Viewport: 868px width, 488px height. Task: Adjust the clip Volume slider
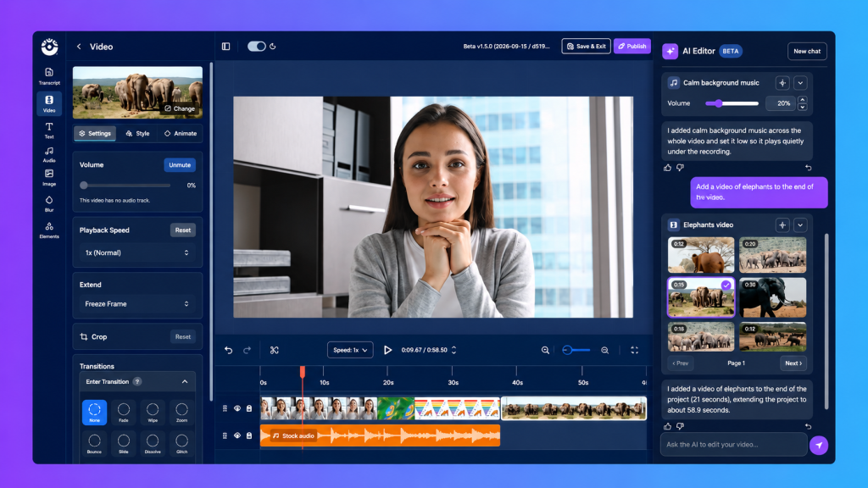coord(125,186)
